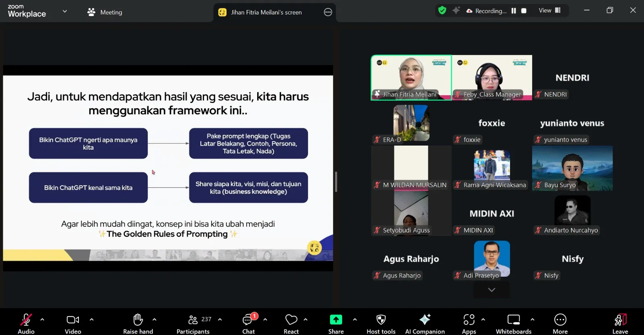Select the foxxie participant tile
The width and height of the screenshot is (644, 335).
(492, 123)
